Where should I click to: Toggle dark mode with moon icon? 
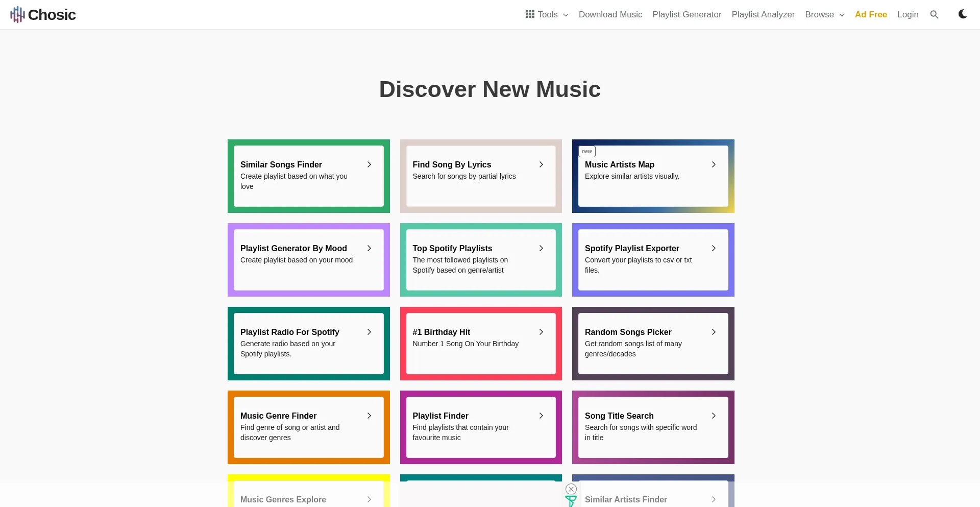click(x=962, y=14)
